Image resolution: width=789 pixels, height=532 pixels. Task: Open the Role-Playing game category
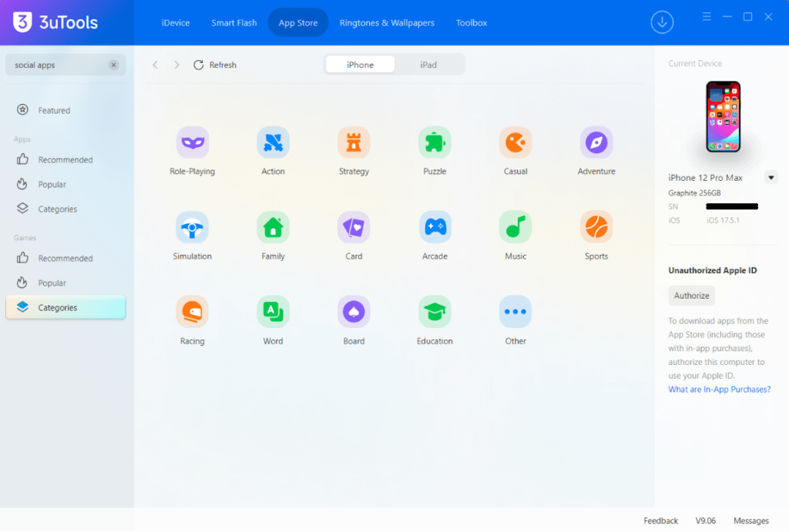(x=192, y=142)
